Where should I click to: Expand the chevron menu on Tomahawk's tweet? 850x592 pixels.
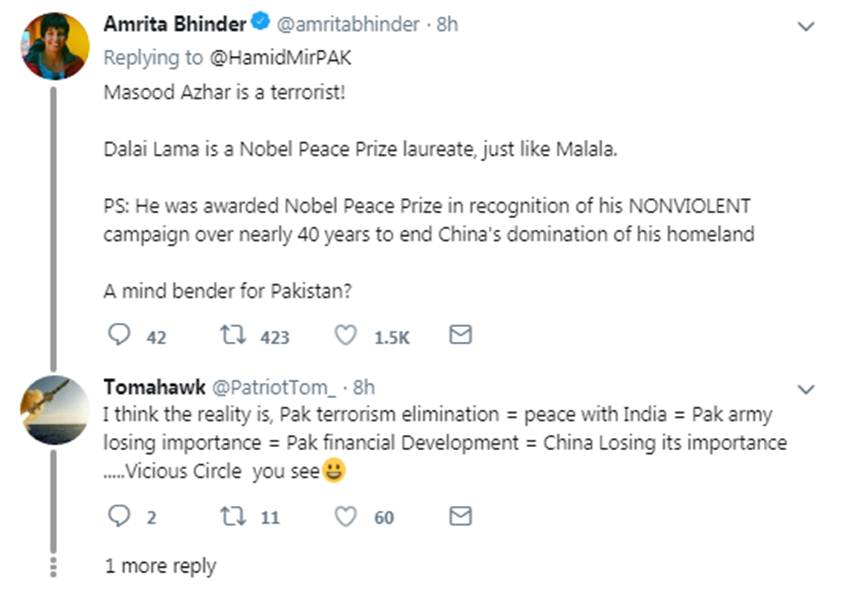pos(805,388)
